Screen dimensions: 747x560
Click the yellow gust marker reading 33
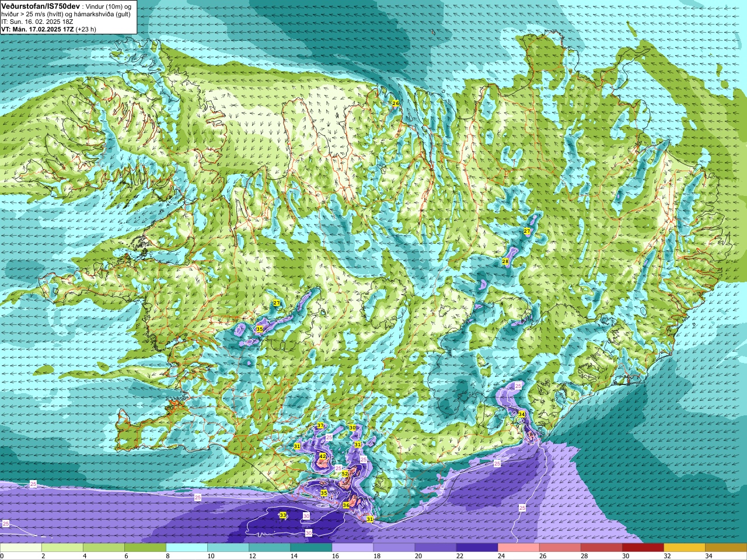[x=283, y=515]
